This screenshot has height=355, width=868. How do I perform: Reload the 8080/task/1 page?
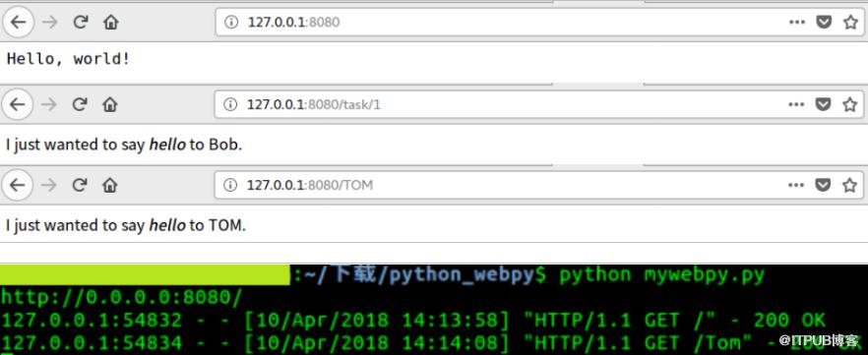tap(81, 104)
